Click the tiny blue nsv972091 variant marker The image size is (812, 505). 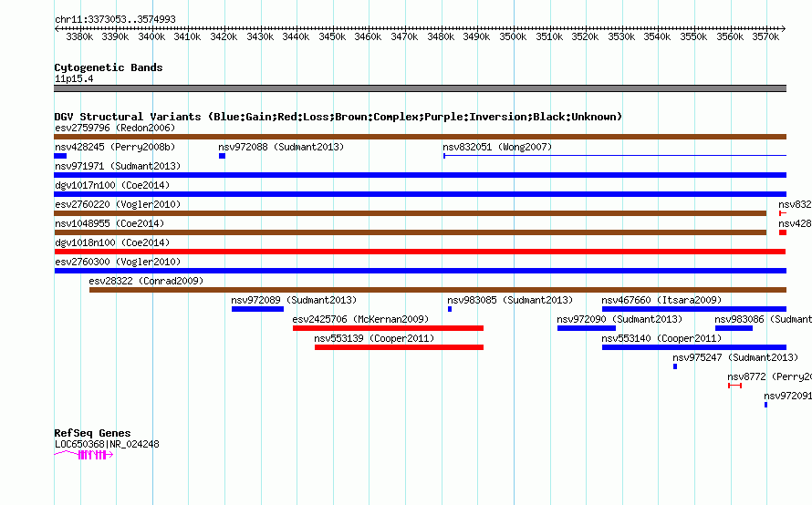(x=765, y=405)
